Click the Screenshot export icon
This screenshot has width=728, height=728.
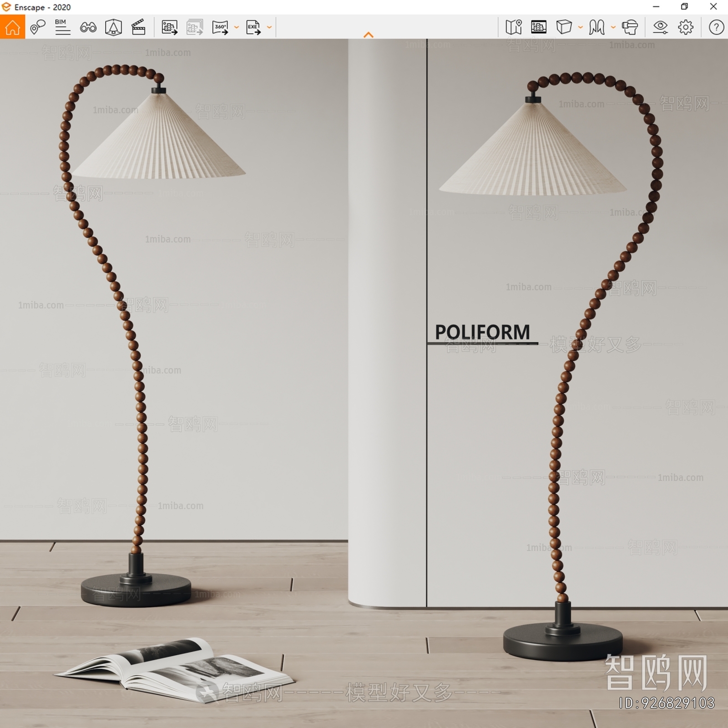169,27
